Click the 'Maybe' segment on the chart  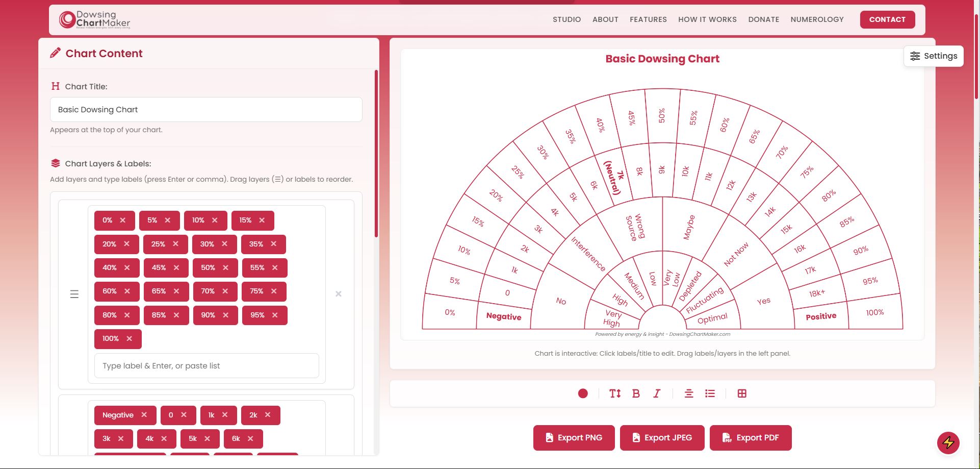click(x=689, y=228)
